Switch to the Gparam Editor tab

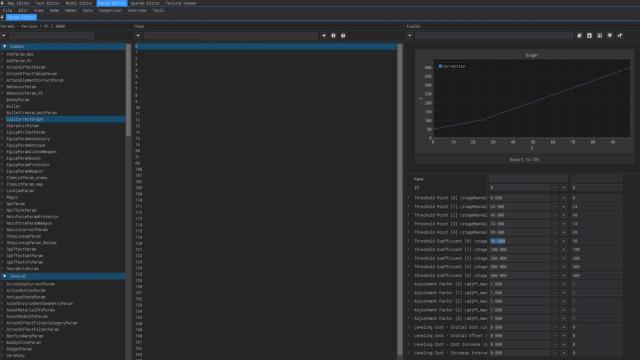pos(145,3)
